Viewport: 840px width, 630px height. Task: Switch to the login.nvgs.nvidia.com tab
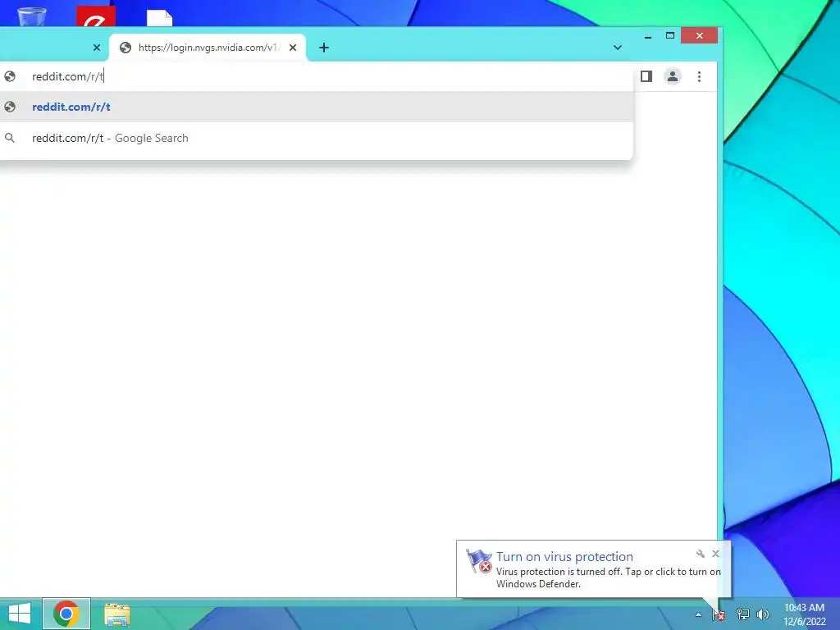(x=208, y=48)
